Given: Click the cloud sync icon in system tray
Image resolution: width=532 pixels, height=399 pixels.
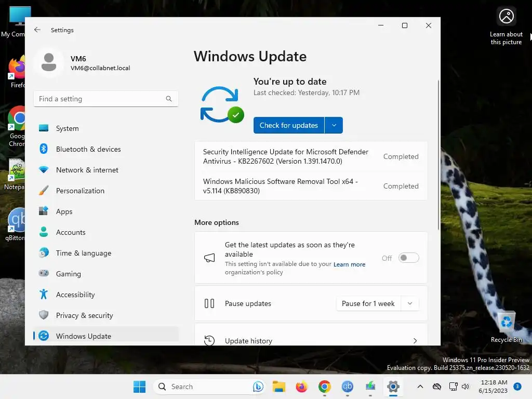Looking at the screenshot, I should [x=436, y=387].
